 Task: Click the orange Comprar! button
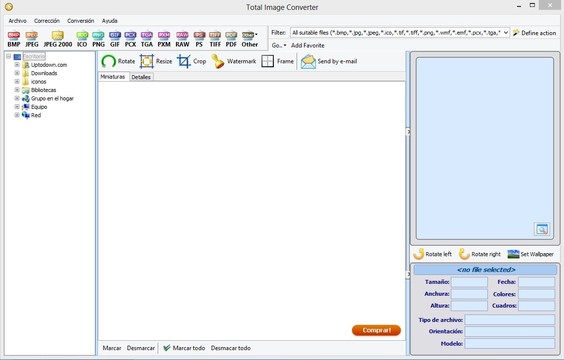pyautogui.click(x=376, y=330)
